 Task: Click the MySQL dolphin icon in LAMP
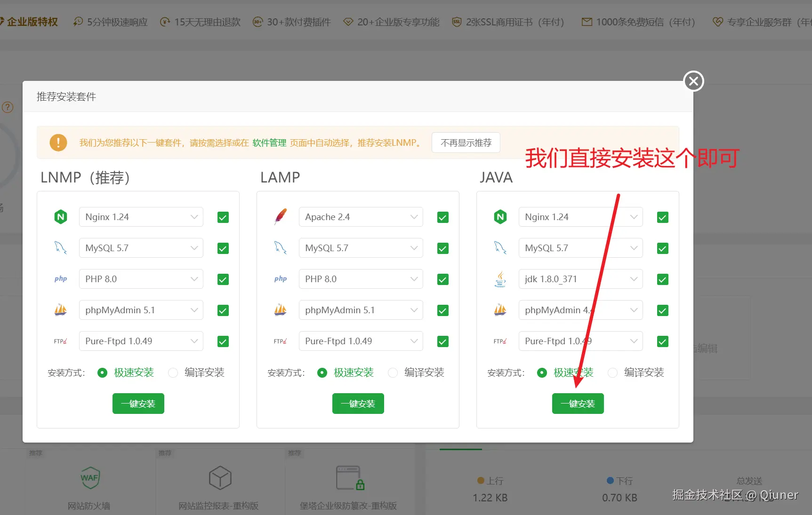(x=281, y=248)
